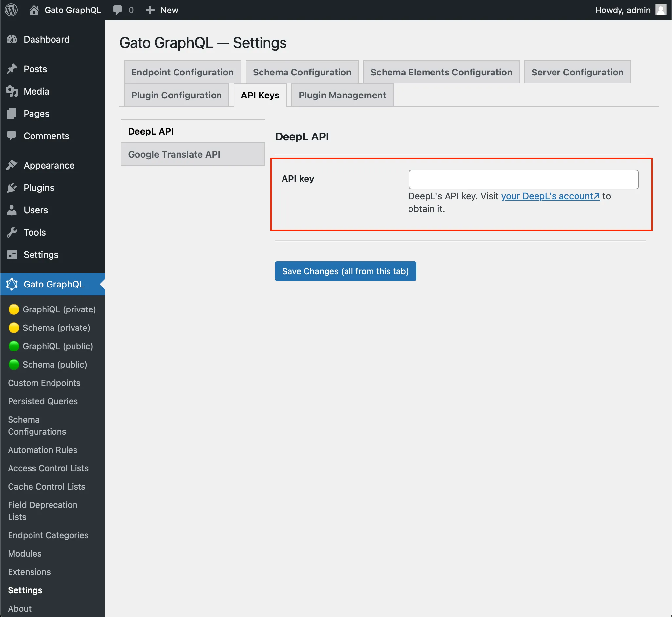Open New menu in admin bar

162,10
